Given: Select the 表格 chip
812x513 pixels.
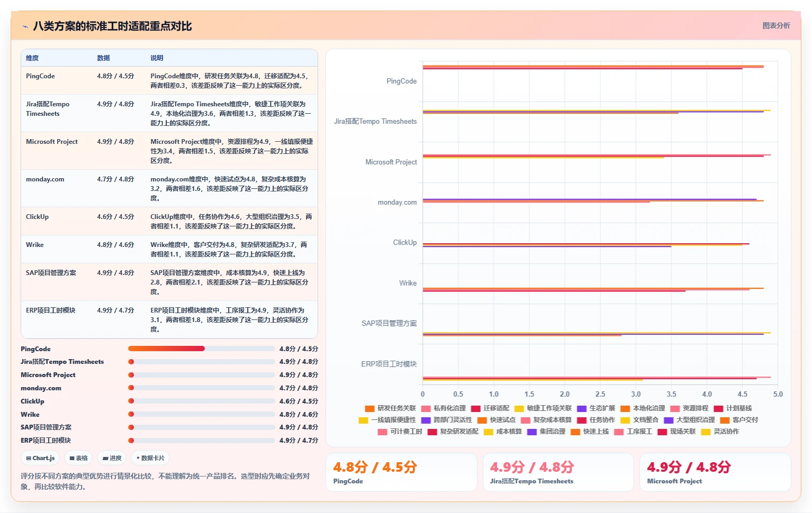Looking at the screenshot, I should [x=78, y=458].
